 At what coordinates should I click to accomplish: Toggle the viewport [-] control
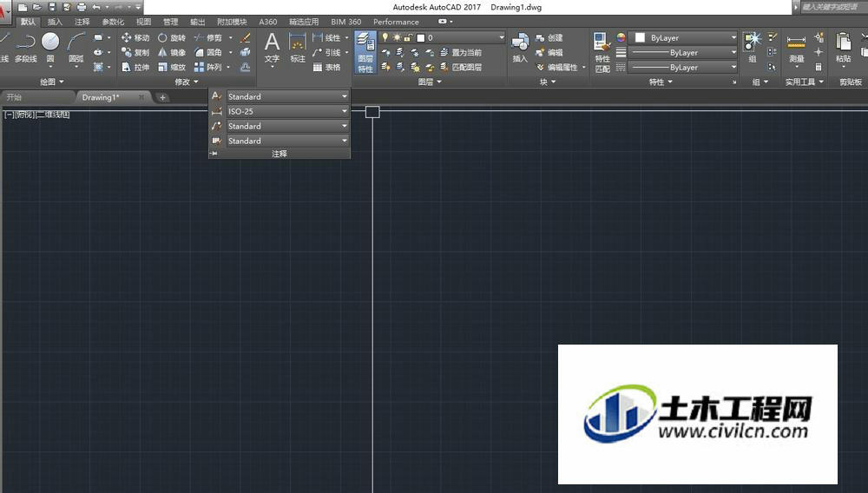[x=8, y=115]
